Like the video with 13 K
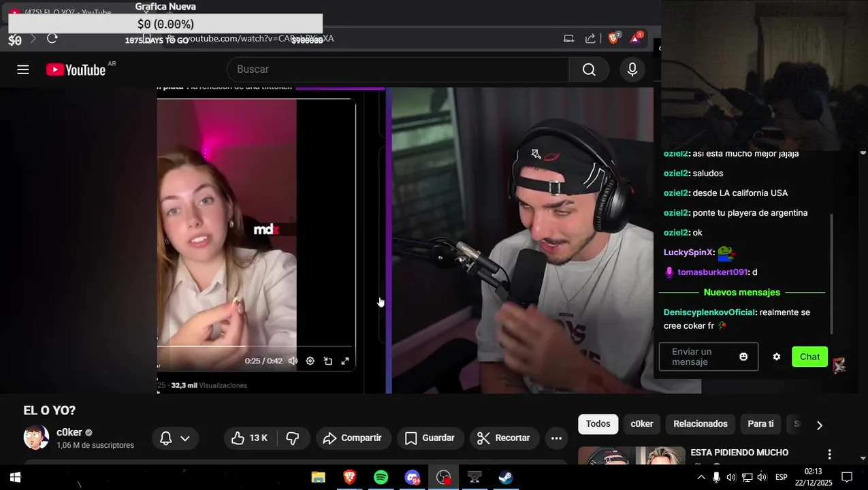This screenshot has height=490, width=868. point(249,438)
